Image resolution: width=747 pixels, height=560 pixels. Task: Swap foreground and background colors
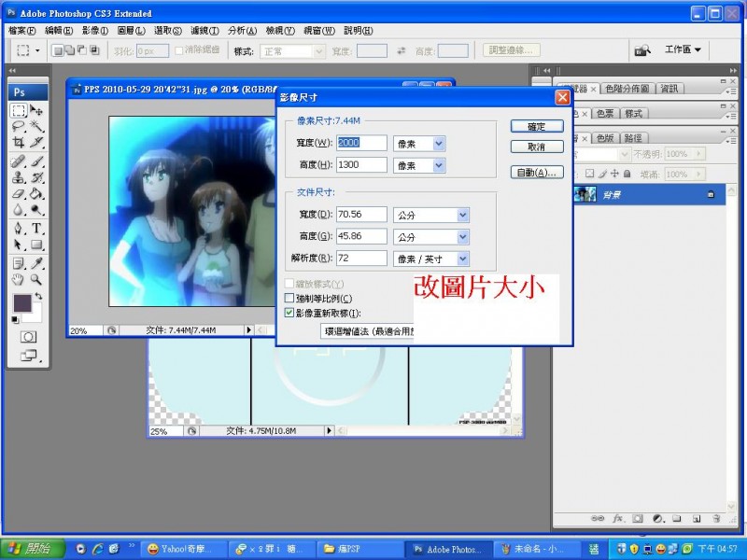[x=38, y=296]
